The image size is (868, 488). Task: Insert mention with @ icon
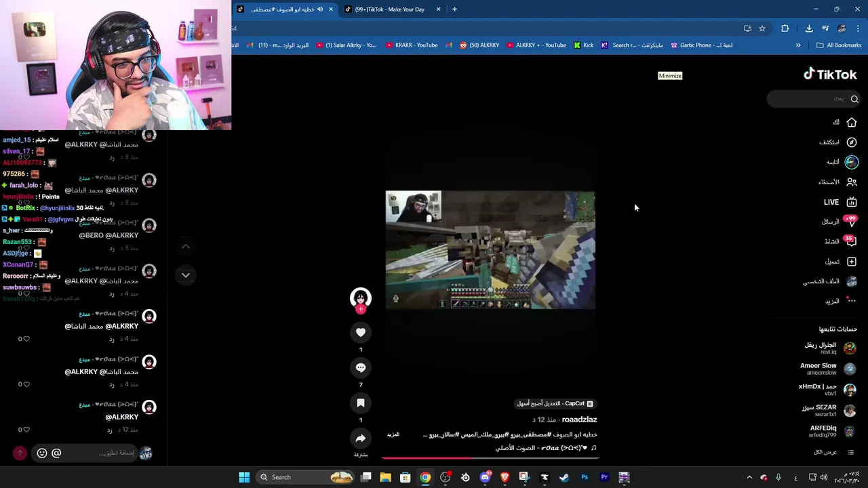pyautogui.click(x=56, y=453)
